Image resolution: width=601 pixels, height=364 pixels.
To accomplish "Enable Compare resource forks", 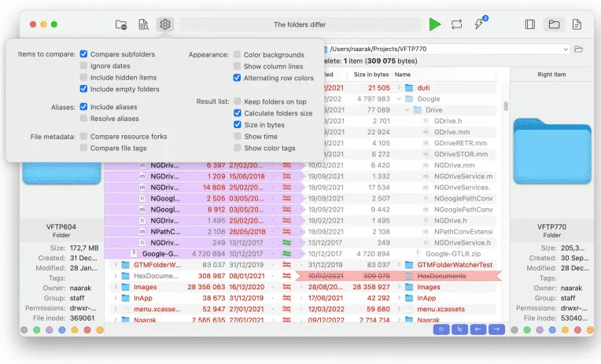I will pos(83,137).
